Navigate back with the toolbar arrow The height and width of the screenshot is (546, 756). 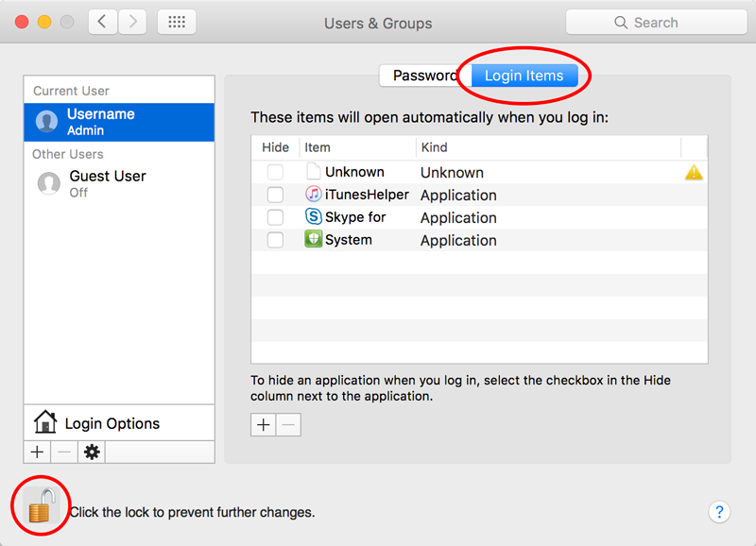(103, 22)
